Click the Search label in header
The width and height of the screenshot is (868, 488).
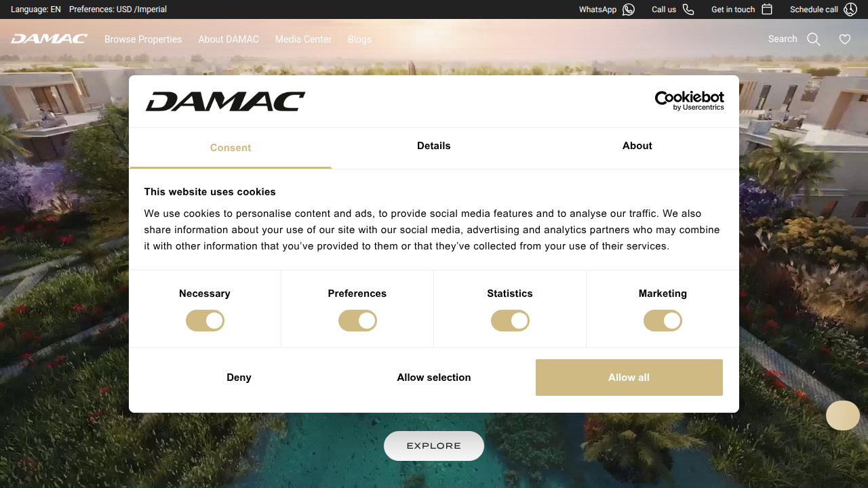click(783, 39)
